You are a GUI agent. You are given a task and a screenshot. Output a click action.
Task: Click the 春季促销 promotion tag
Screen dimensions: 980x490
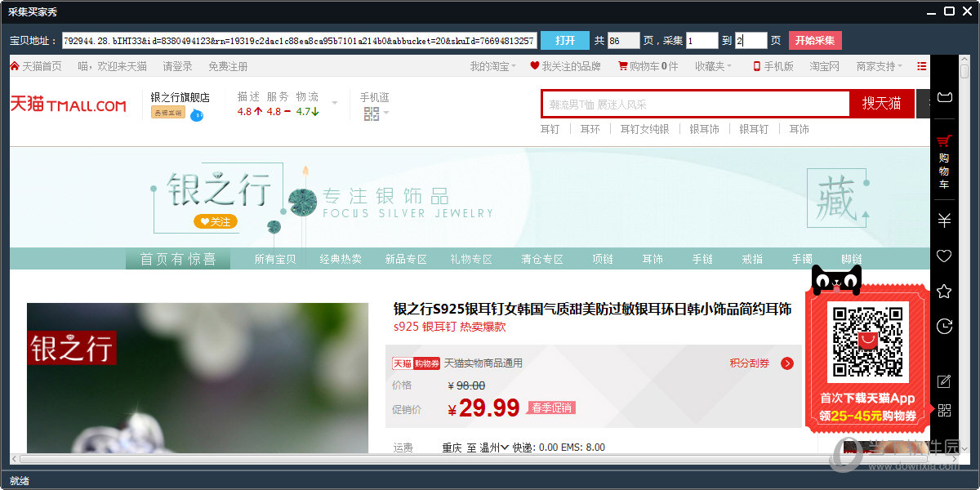[551, 408]
